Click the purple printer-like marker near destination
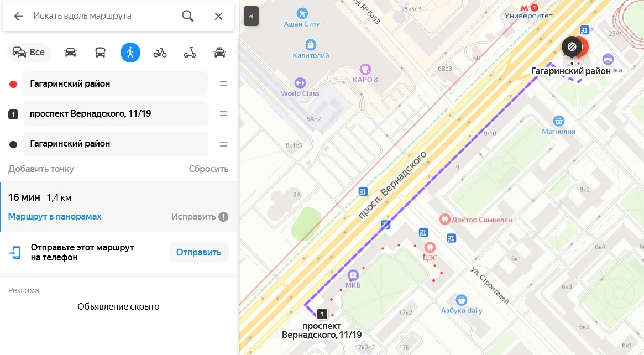This screenshot has height=355, width=644. 608,59
